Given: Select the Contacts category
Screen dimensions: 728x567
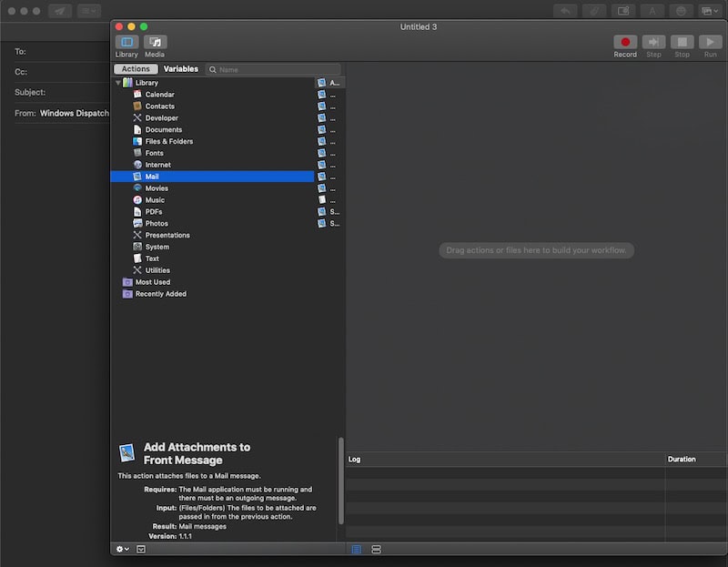Looking at the screenshot, I should (x=212, y=106).
